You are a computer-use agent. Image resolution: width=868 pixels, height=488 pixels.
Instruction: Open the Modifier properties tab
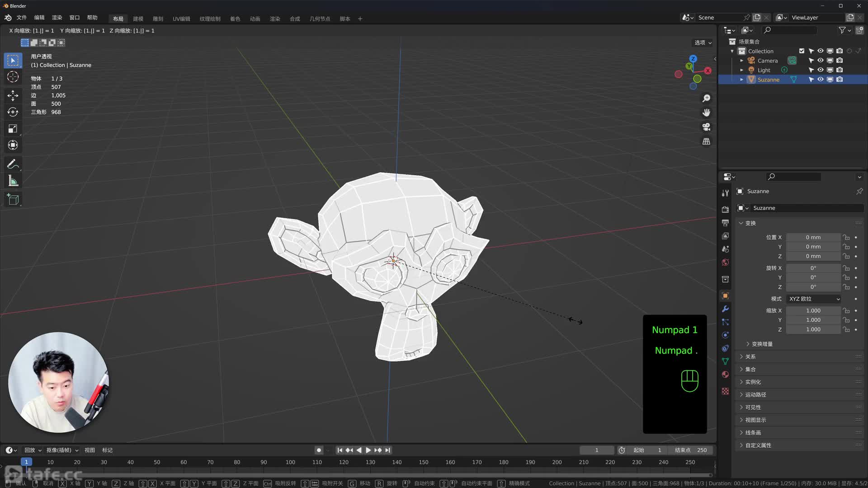[x=725, y=309]
